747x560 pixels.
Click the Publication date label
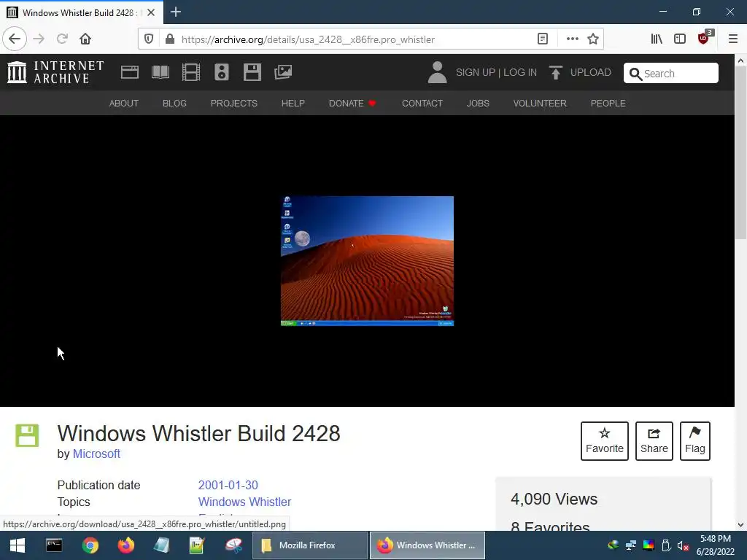click(98, 485)
